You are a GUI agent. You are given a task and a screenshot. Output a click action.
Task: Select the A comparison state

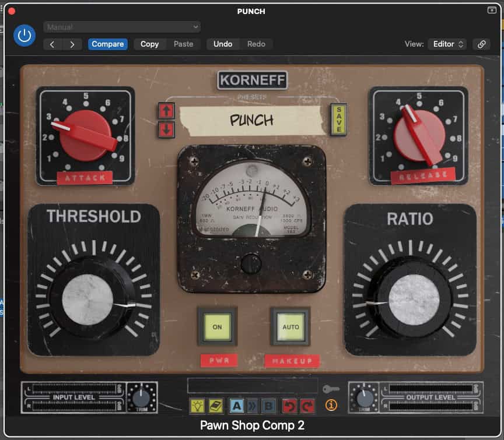(x=236, y=406)
